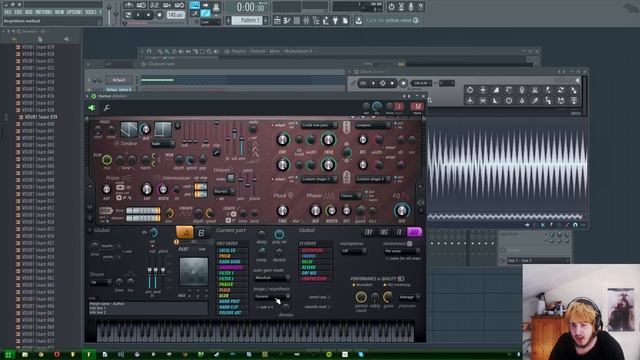Toggle the randomness checkbox
The width and height of the screenshot is (640, 360).
click(x=410, y=244)
